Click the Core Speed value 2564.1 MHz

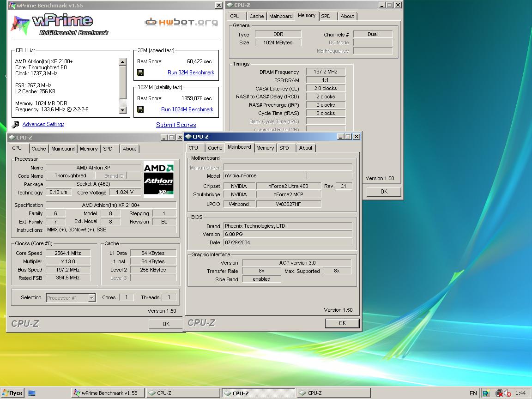68,253
